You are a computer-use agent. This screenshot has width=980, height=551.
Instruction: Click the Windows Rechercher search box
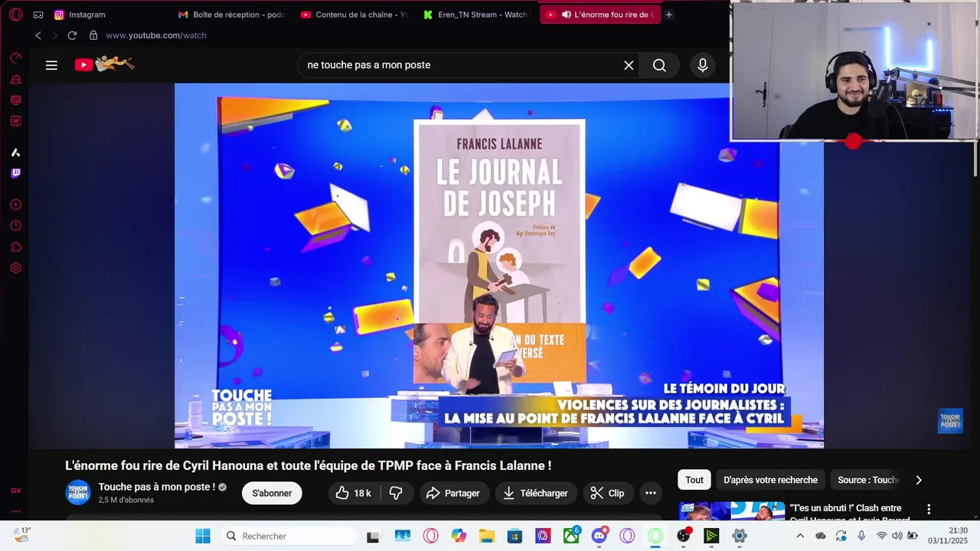pyautogui.click(x=289, y=536)
